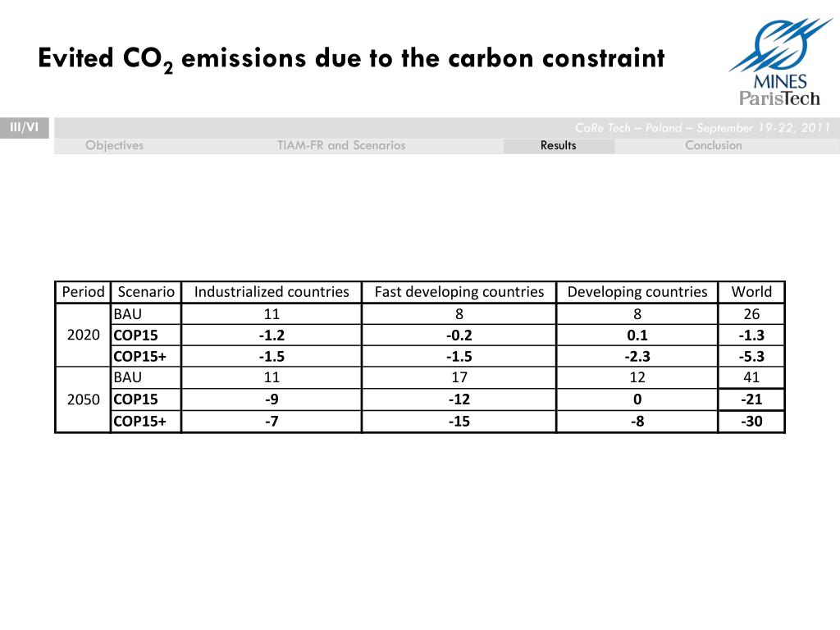
Task: Click the MINES ParisTech logo
Action: tap(781, 61)
